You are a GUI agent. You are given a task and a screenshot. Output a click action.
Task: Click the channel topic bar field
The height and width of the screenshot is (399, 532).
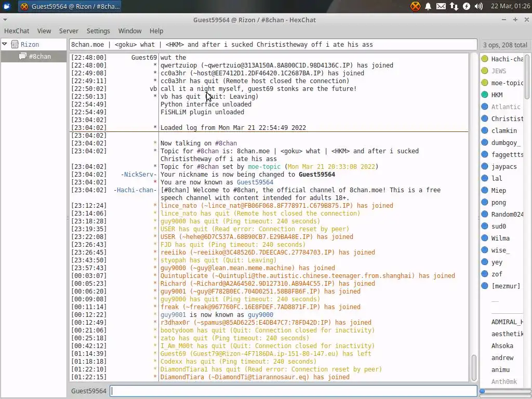[x=273, y=45]
